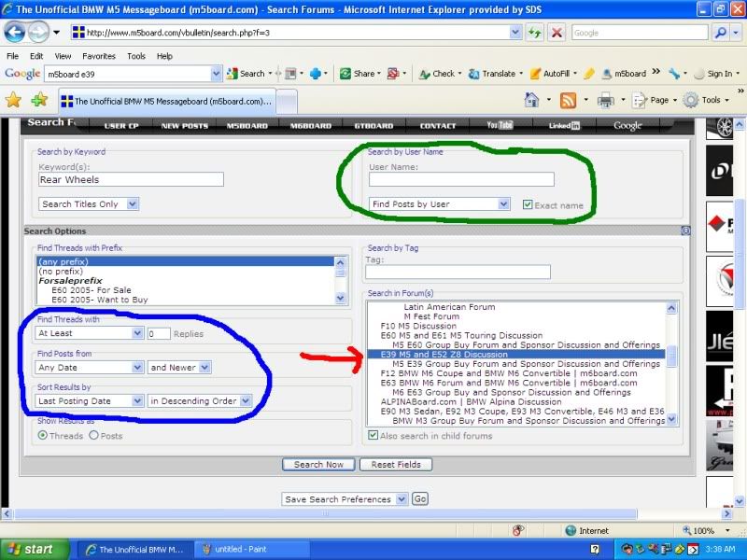Click the User Name input field
The width and height of the screenshot is (747, 560).
tap(461, 179)
